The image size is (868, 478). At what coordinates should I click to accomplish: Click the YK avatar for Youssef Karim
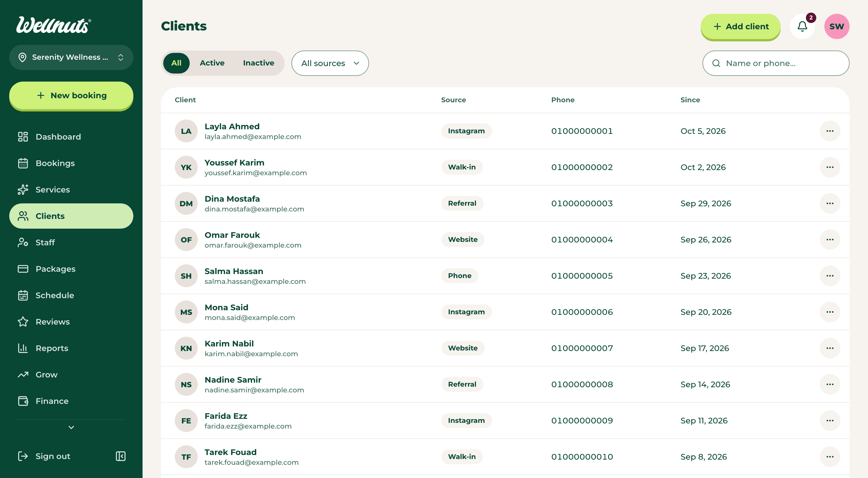click(x=186, y=167)
